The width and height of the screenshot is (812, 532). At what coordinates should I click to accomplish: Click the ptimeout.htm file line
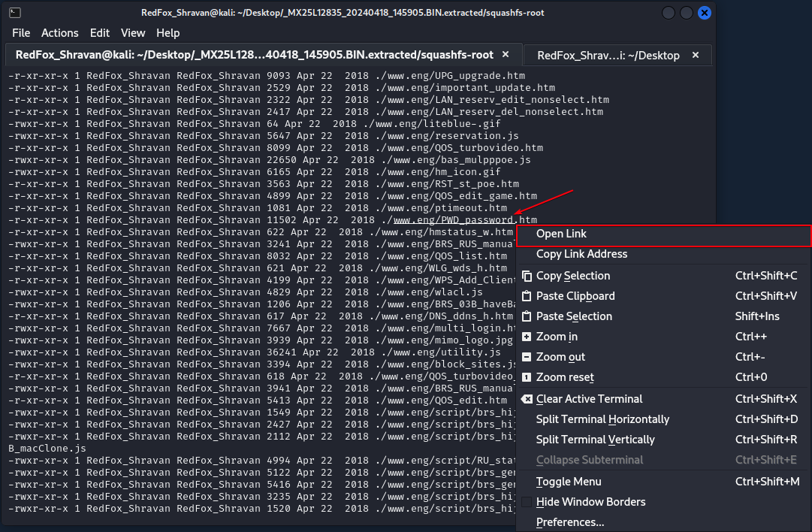pyautogui.click(x=258, y=207)
